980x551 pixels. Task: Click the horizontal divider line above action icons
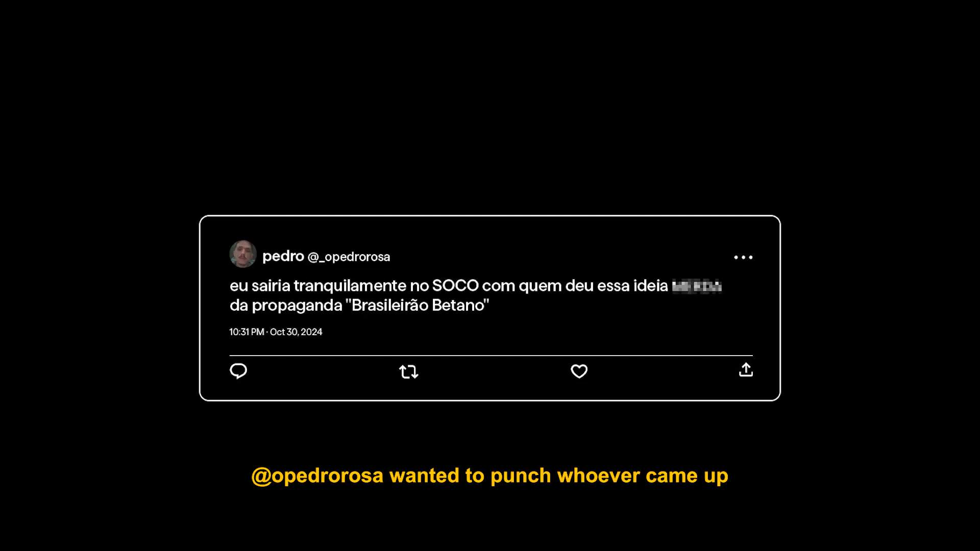tap(491, 355)
